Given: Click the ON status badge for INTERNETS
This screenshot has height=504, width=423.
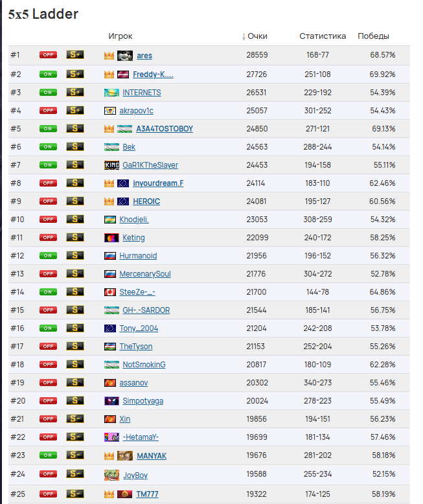Looking at the screenshot, I should coord(48,92).
